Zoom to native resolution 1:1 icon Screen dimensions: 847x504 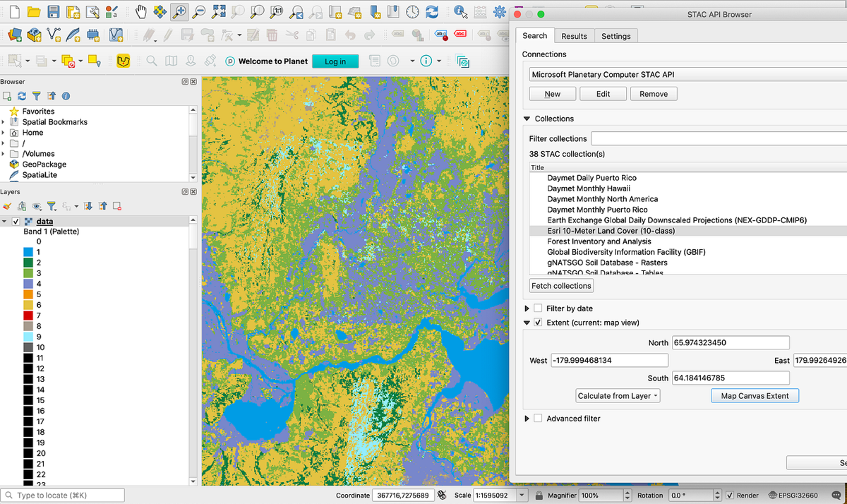277,12
